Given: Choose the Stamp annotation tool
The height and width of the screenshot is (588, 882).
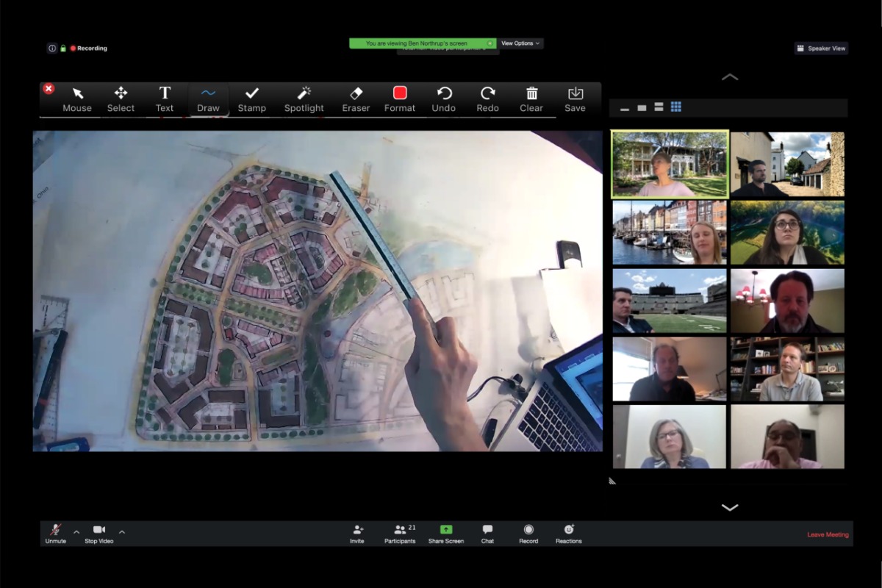Looking at the screenshot, I should coord(251,99).
